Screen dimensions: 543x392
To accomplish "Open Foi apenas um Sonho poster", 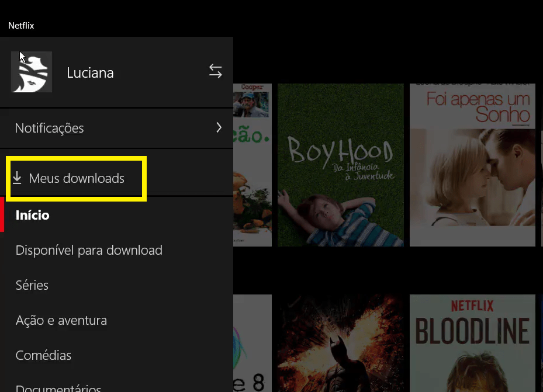I will (472, 165).
